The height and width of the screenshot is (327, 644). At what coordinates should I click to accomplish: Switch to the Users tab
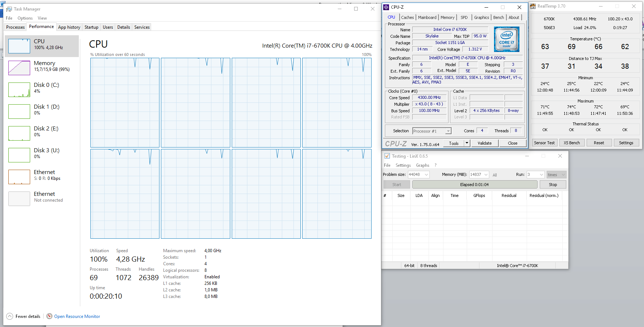pos(108,27)
